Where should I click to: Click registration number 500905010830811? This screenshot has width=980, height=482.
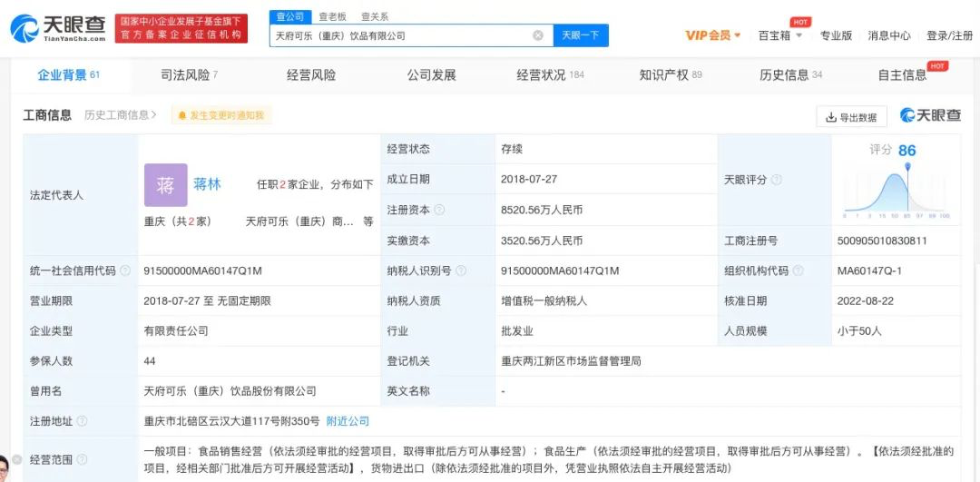882,241
